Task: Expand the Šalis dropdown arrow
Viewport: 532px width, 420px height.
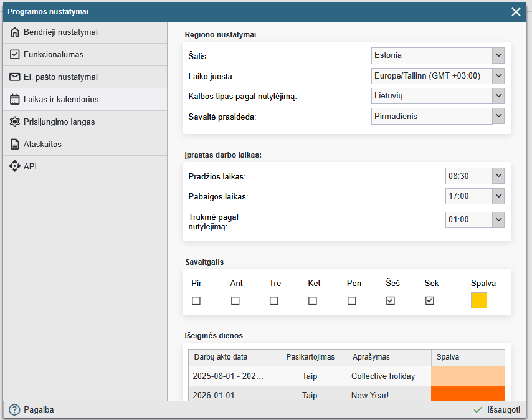Action: click(x=498, y=55)
